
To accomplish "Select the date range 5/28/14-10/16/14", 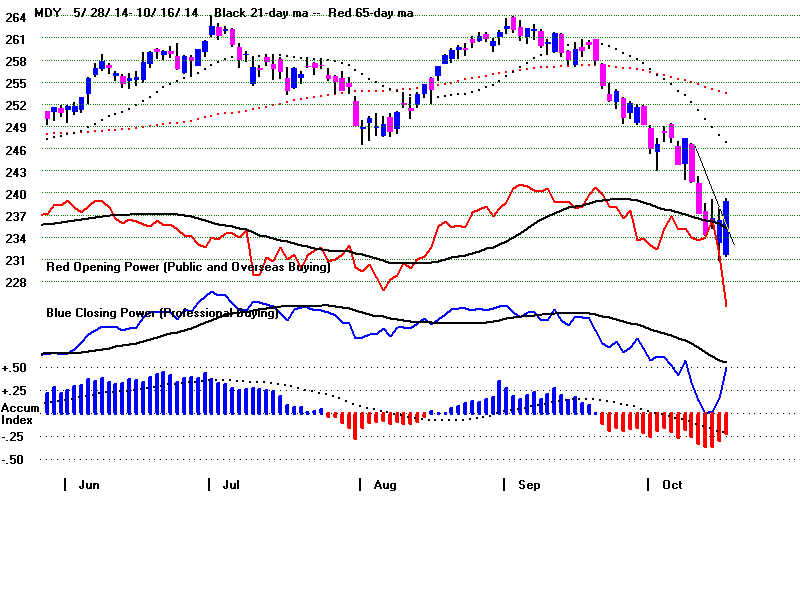I will [135, 13].
